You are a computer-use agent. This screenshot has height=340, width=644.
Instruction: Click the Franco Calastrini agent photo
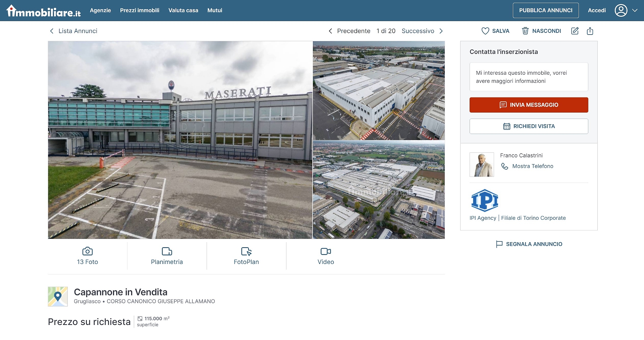tap(482, 164)
